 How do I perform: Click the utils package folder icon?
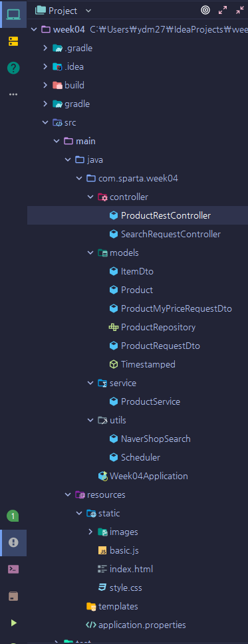(x=102, y=420)
